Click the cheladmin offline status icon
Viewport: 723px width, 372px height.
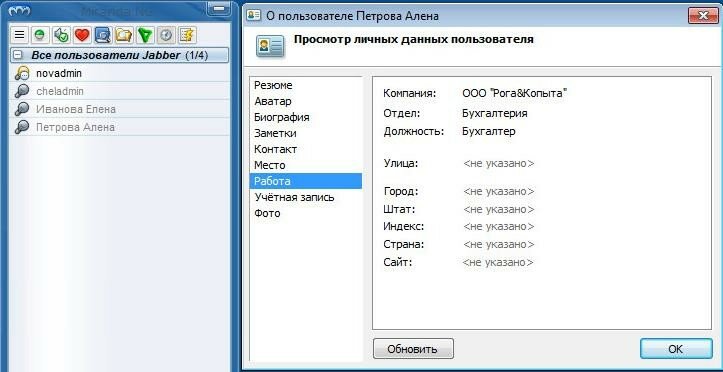pyautogui.click(x=22, y=91)
